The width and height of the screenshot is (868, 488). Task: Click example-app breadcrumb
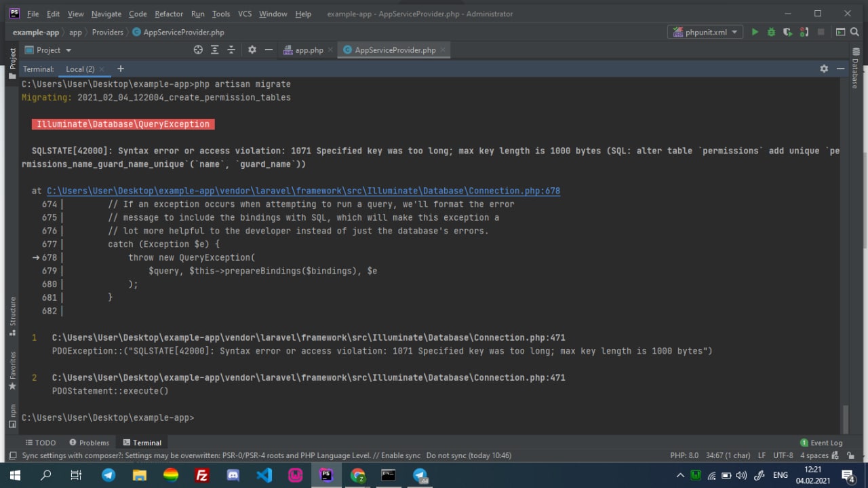tap(36, 32)
